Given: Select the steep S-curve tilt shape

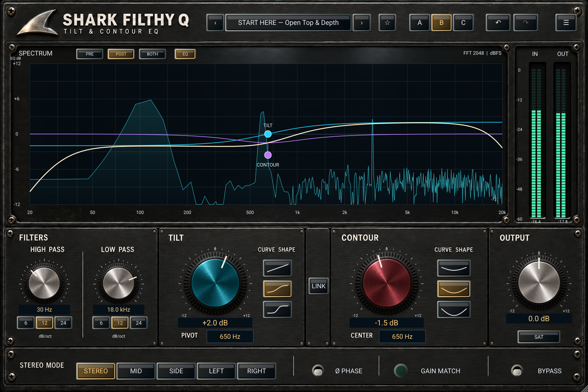Looking at the screenshot, I should (x=278, y=310).
